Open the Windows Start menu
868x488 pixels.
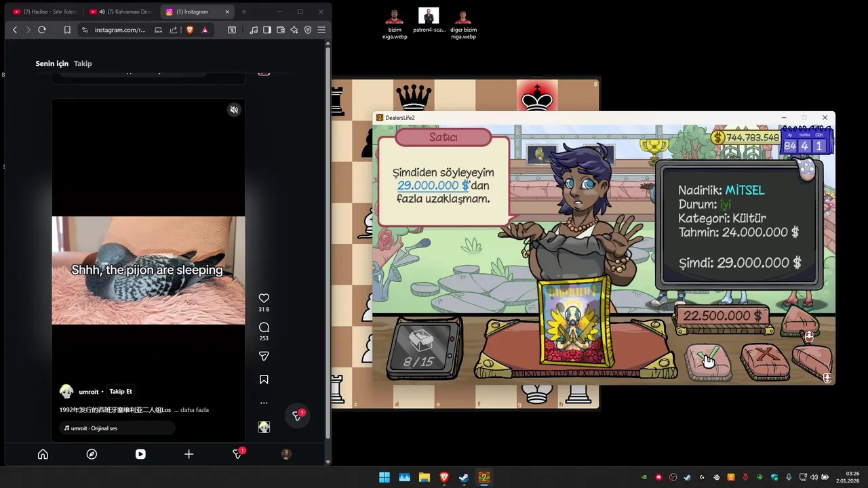(x=384, y=477)
